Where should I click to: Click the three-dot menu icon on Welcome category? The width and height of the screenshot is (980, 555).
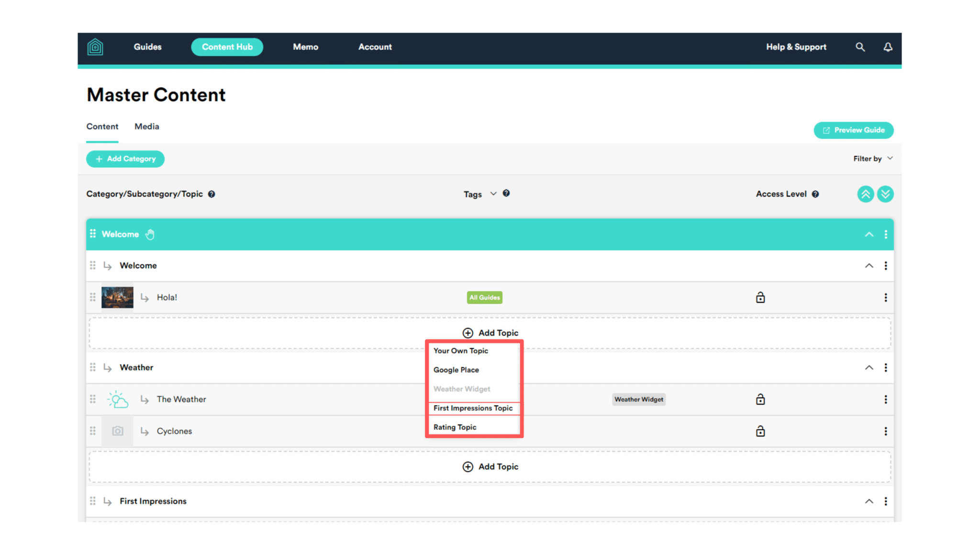point(886,234)
